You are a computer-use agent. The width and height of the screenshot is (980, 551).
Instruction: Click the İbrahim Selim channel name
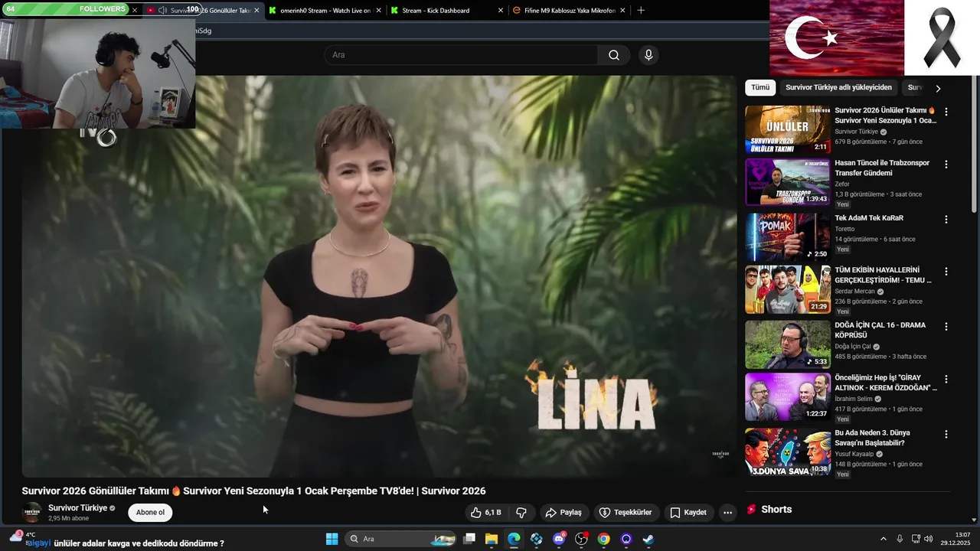(x=854, y=399)
